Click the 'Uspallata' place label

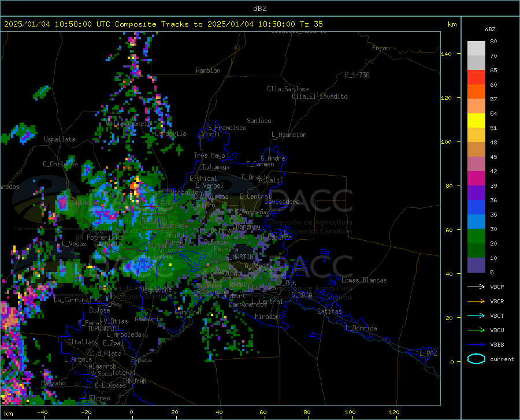point(60,139)
